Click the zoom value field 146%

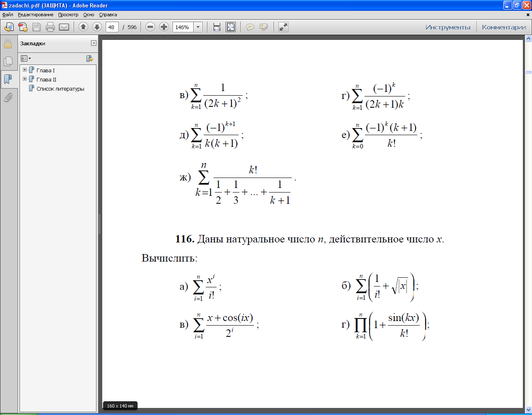click(x=183, y=27)
